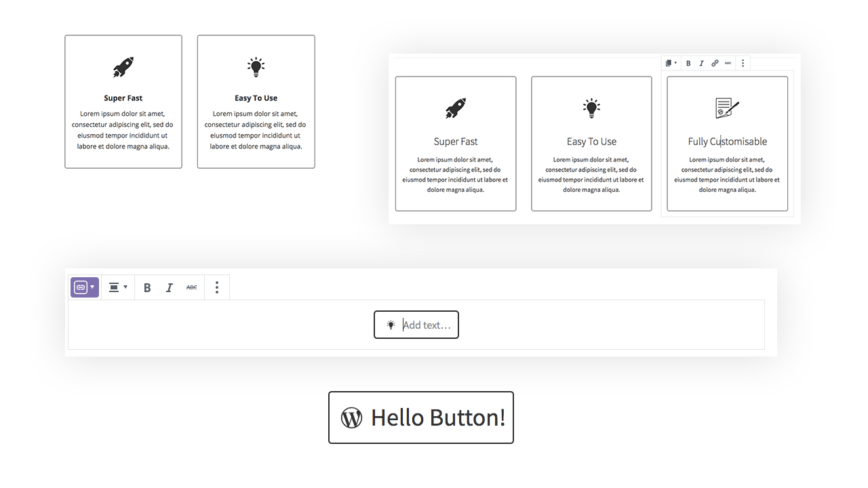Click the lightbulb icon inside the Add text button
This screenshot has width=868, height=488.
(x=391, y=325)
